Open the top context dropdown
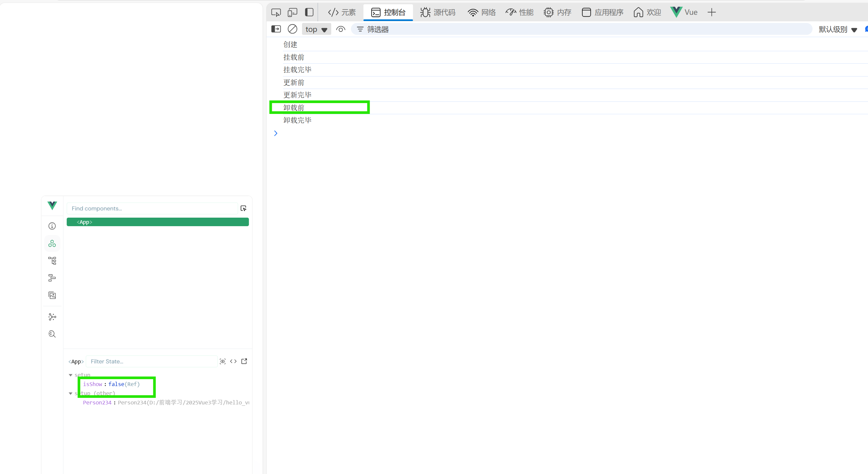 [x=316, y=29]
